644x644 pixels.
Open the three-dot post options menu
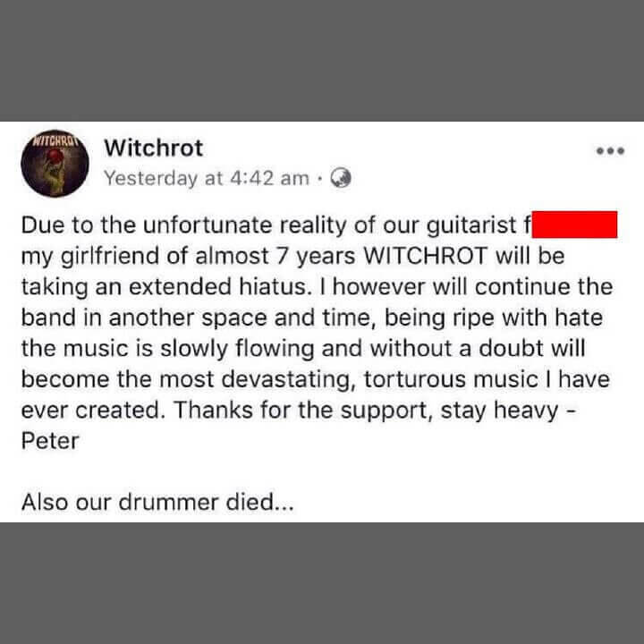click(x=610, y=151)
